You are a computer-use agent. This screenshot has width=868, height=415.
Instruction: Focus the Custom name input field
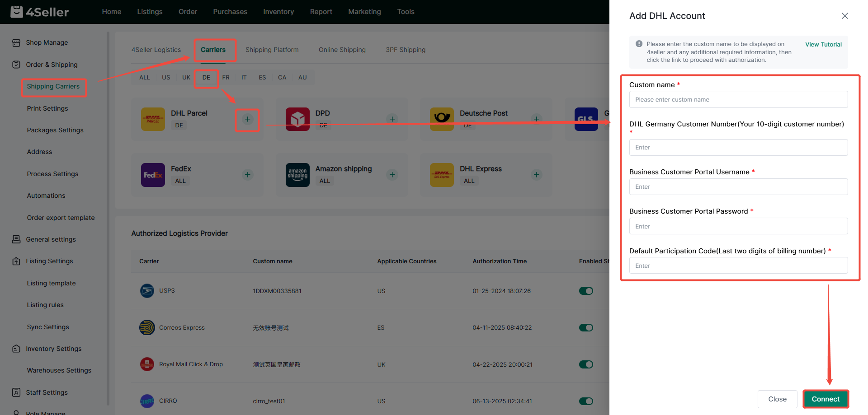point(738,99)
